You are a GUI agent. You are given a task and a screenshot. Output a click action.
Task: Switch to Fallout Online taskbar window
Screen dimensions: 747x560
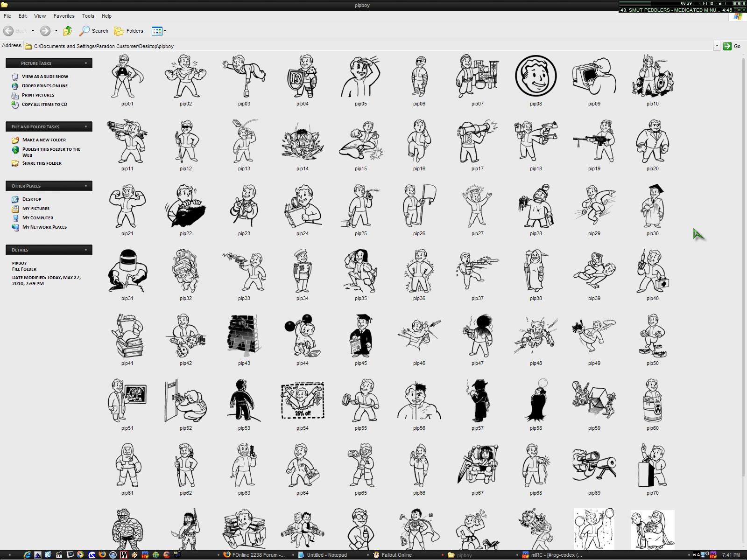(x=392, y=555)
